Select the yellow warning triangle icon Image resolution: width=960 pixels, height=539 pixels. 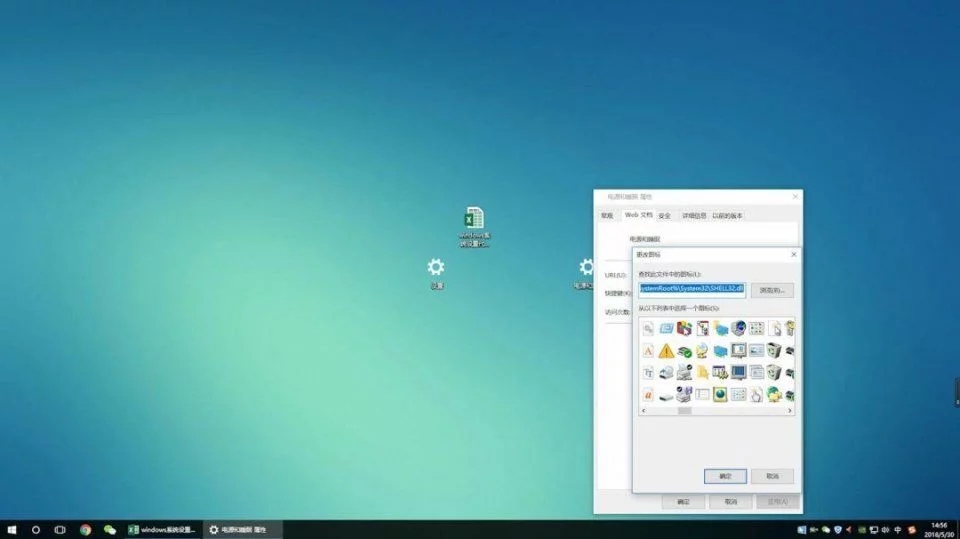click(x=666, y=351)
